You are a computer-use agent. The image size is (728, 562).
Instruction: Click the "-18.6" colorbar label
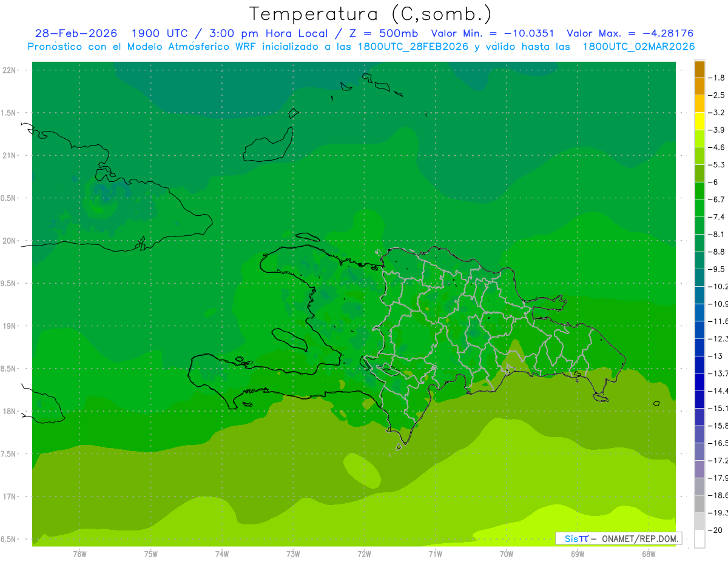(718, 495)
